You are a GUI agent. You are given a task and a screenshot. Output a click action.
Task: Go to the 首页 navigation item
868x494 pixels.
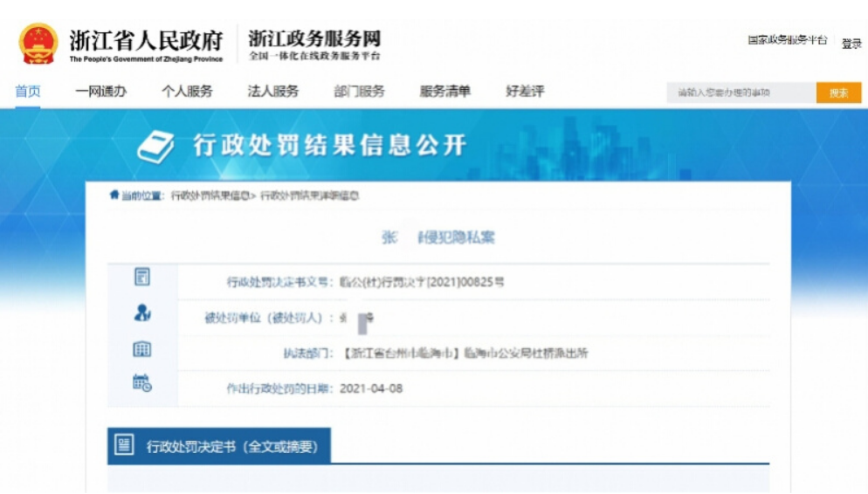click(x=28, y=92)
